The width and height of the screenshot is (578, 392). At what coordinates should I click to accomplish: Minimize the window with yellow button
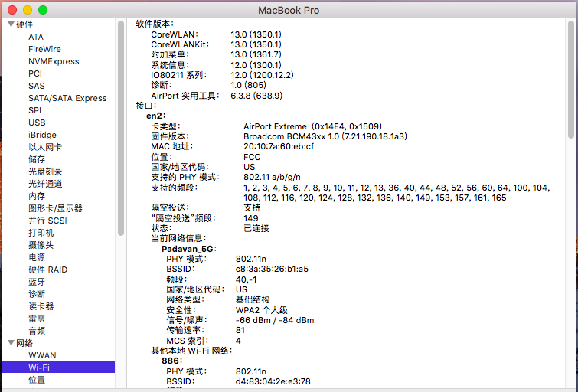pyautogui.click(x=28, y=10)
